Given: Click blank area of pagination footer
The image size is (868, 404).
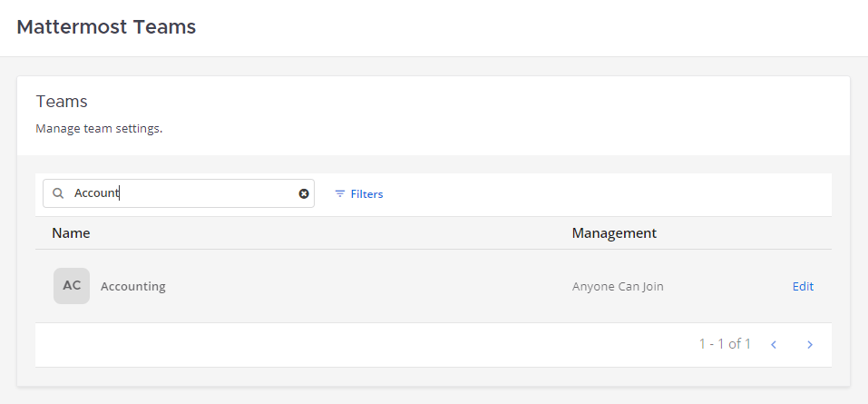Looking at the screenshot, I should click(363, 344).
